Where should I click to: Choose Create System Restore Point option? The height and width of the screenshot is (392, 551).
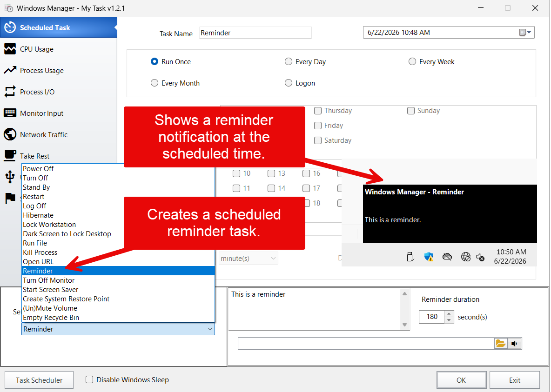point(118,299)
